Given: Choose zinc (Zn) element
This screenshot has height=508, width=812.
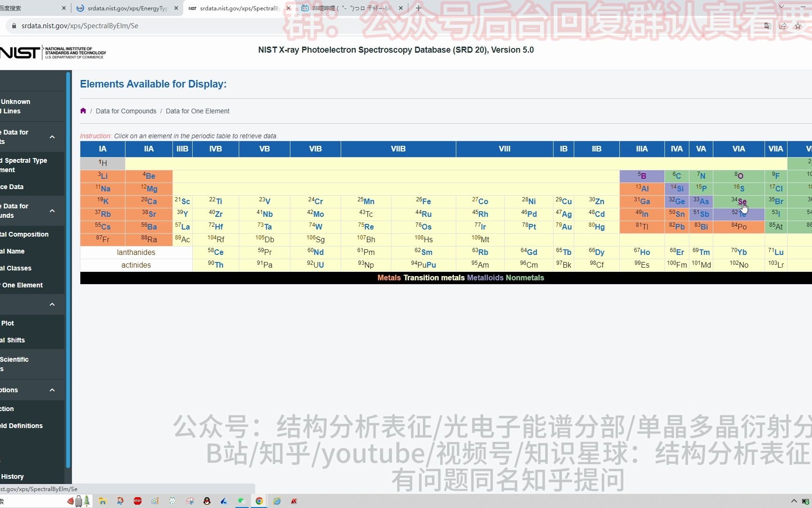Looking at the screenshot, I should pyautogui.click(x=596, y=201).
